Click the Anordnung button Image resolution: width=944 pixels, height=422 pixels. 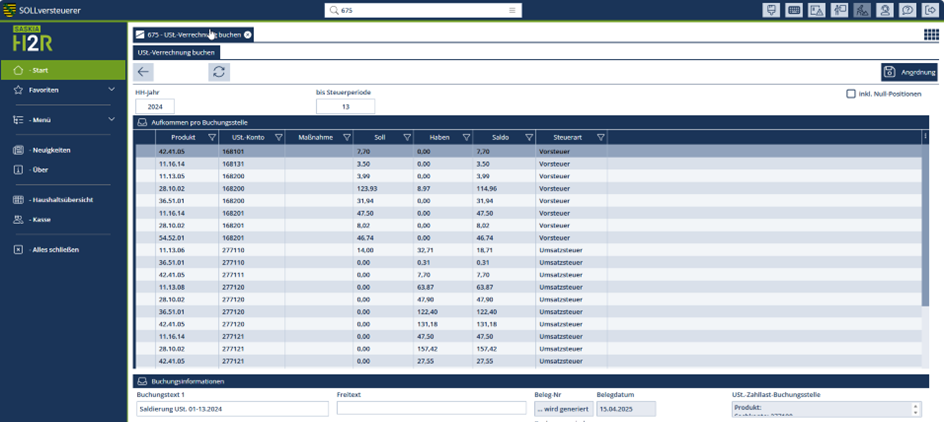(909, 72)
